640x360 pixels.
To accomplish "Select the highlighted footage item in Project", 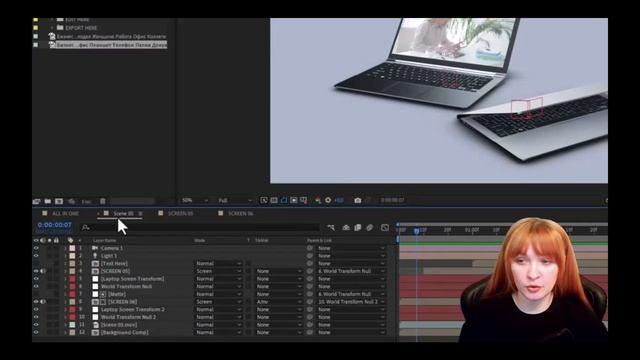I will [x=111, y=44].
